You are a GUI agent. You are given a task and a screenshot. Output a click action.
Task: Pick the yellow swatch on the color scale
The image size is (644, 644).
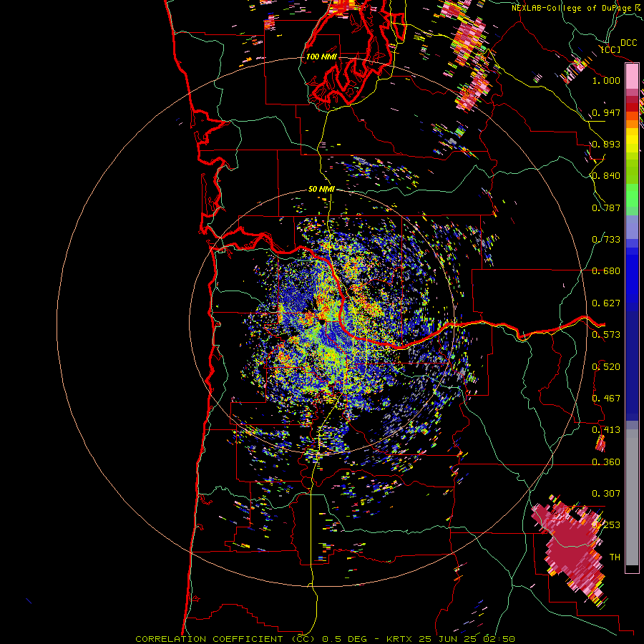[x=632, y=140]
